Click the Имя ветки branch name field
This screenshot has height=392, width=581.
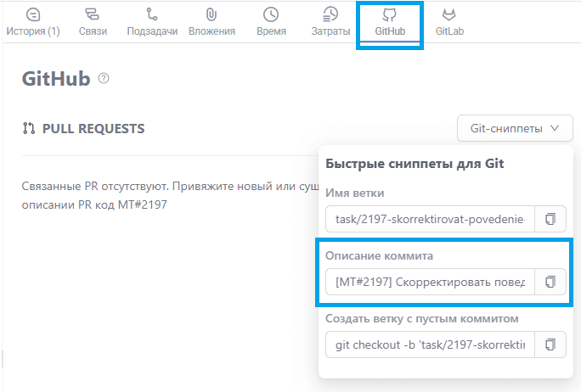pos(430,219)
